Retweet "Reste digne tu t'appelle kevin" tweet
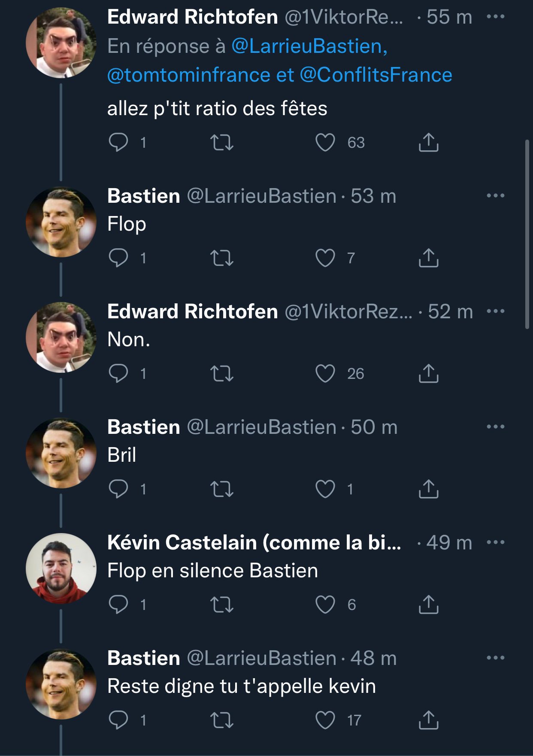The height and width of the screenshot is (756, 533). [222, 720]
